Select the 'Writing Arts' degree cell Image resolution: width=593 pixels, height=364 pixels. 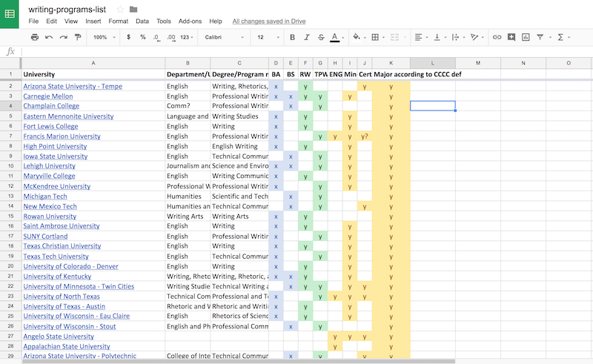coord(239,216)
